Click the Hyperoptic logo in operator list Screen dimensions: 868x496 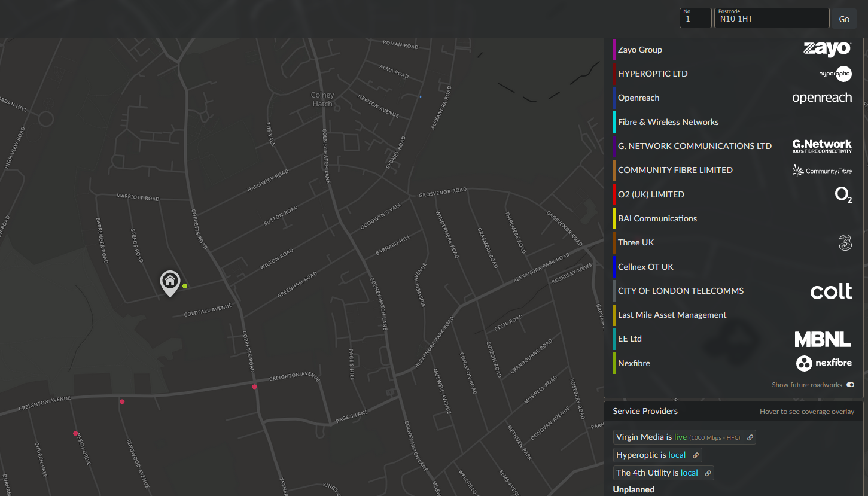[x=835, y=74]
